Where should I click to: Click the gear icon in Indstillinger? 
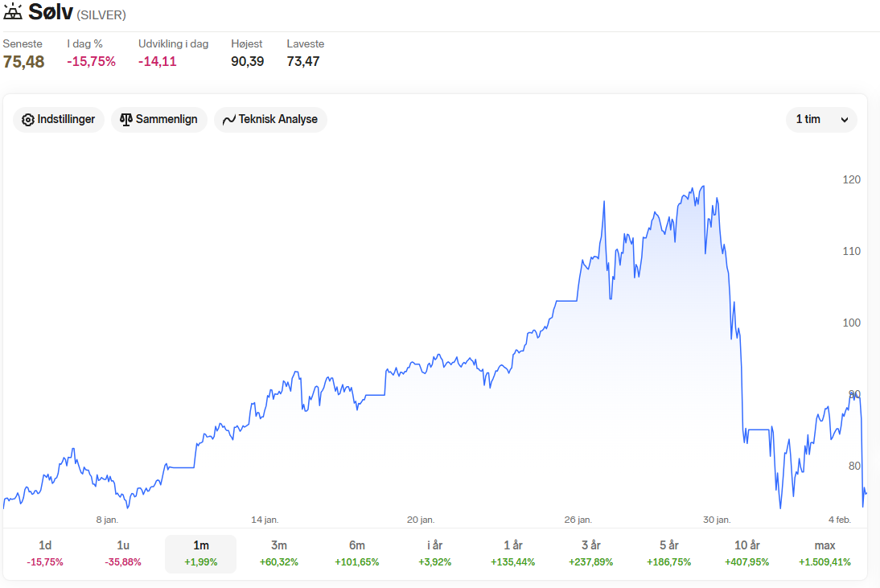coord(28,120)
